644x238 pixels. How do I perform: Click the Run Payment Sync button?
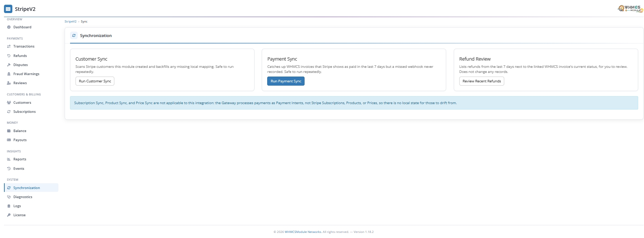286,81
